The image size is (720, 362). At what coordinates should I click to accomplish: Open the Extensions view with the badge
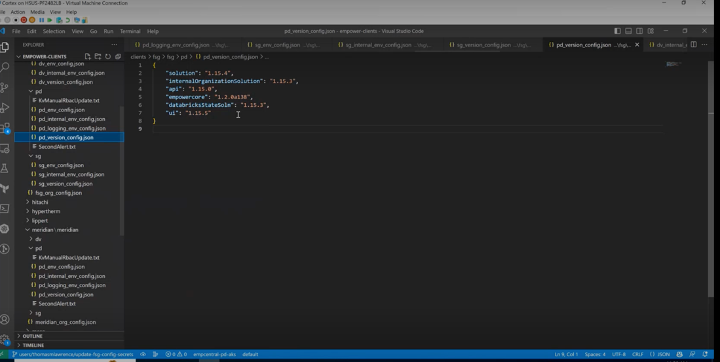(x=5, y=128)
